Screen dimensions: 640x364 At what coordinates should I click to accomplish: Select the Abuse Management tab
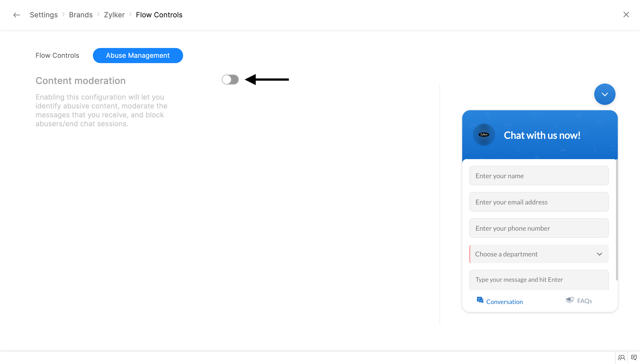(138, 56)
